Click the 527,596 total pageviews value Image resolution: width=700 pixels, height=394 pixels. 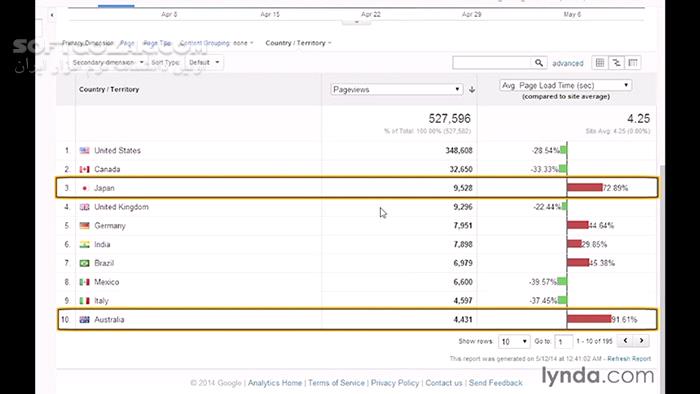click(450, 119)
